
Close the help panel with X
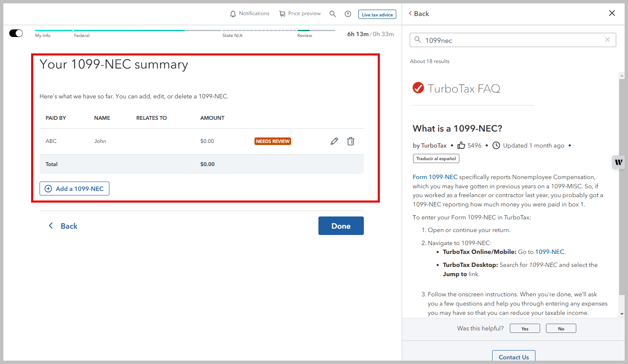612,13
